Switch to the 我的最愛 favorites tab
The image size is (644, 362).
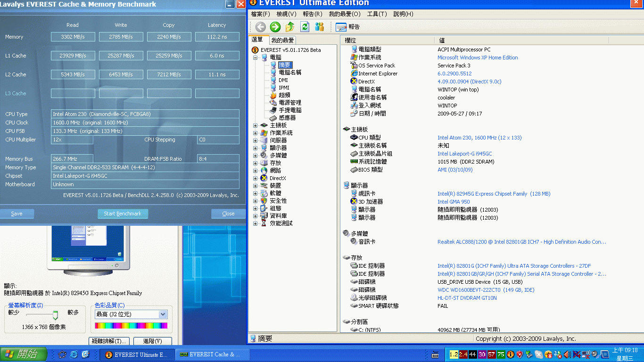pyautogui.click(x=282, y=41)
